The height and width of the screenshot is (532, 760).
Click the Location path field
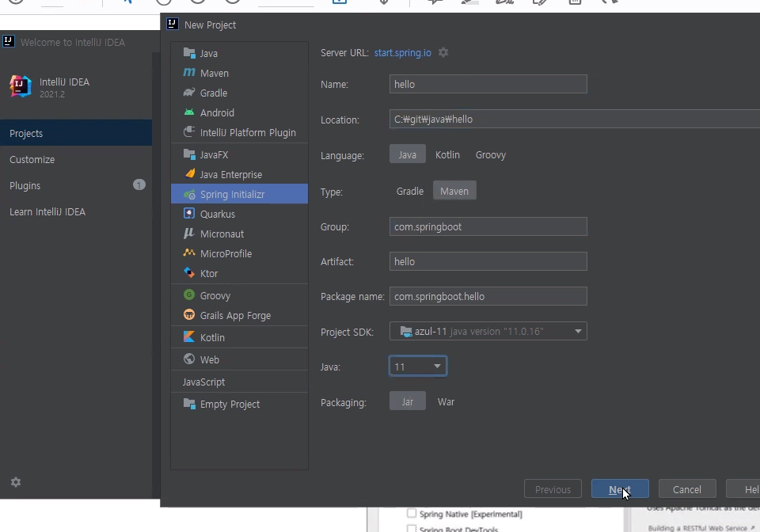pos(575,120)
